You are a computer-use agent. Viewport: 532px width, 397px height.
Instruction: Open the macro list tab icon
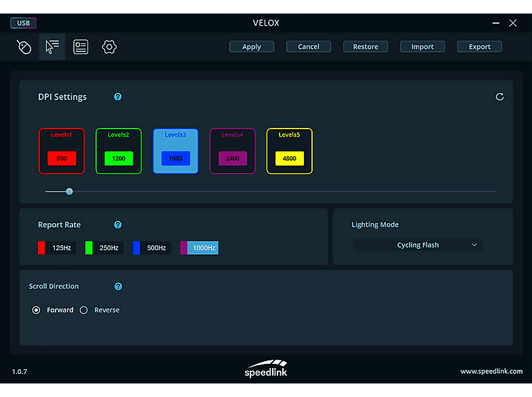[x=81, y=47]
